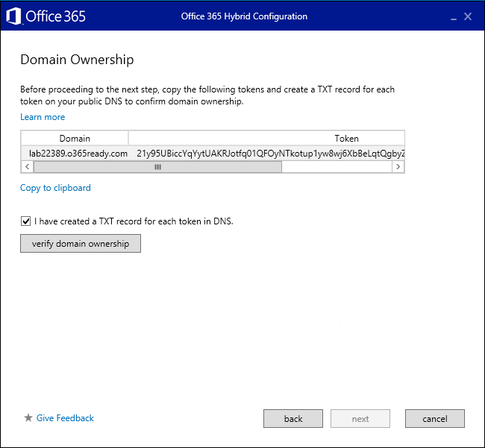Click the verify domain ownership button

pos(81,244)
